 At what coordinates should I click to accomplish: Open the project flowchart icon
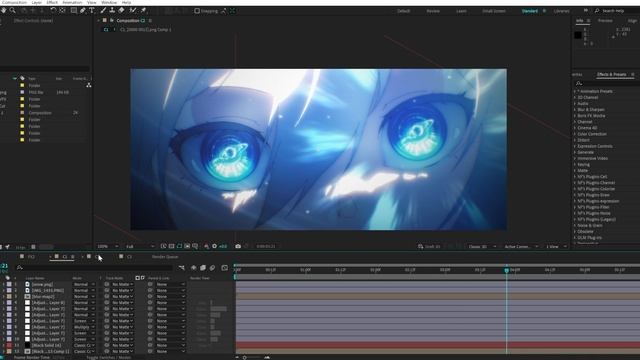tap(89, 85)
